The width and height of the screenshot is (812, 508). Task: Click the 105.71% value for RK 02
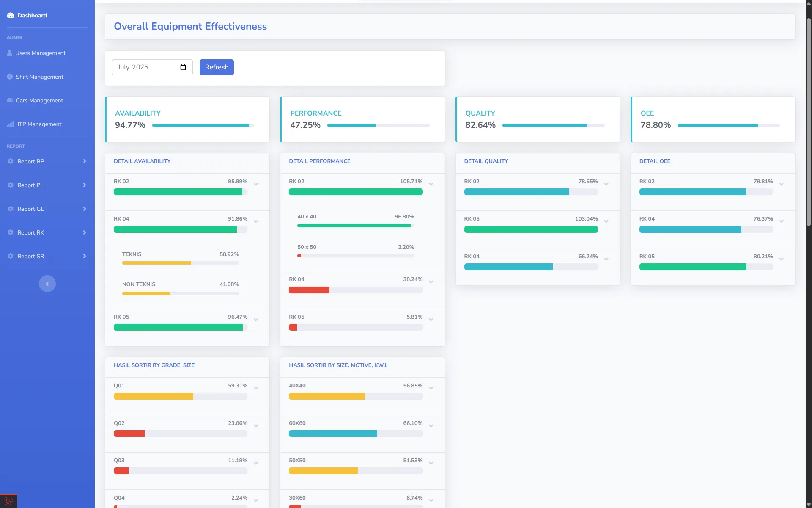point(411,182)
